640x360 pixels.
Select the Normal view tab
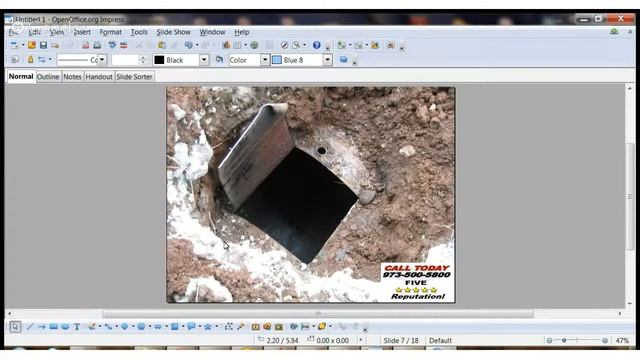click(21, 76)
